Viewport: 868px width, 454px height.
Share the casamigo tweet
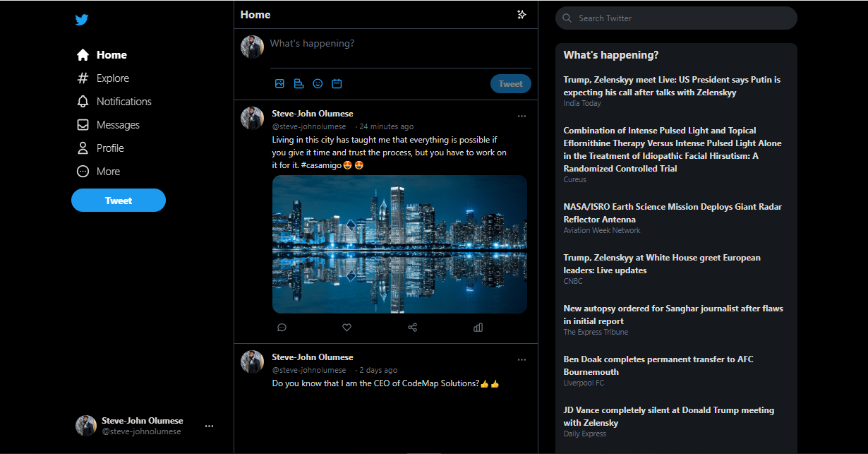413,328
